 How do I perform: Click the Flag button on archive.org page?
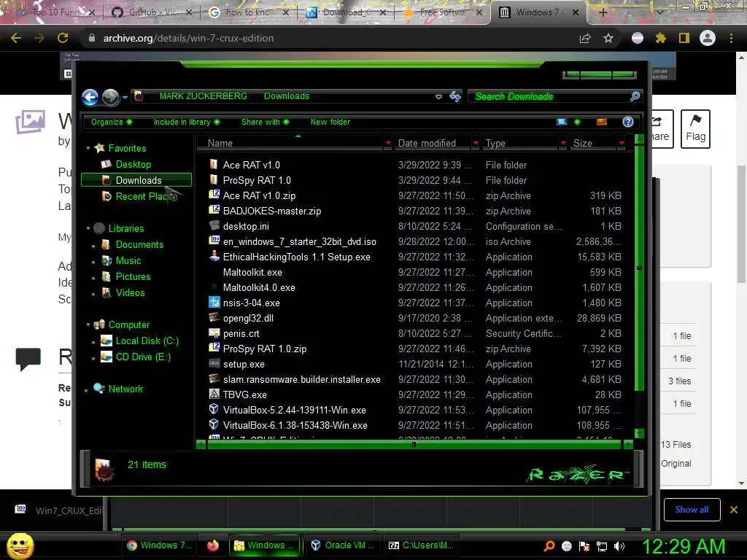point(695,128)
